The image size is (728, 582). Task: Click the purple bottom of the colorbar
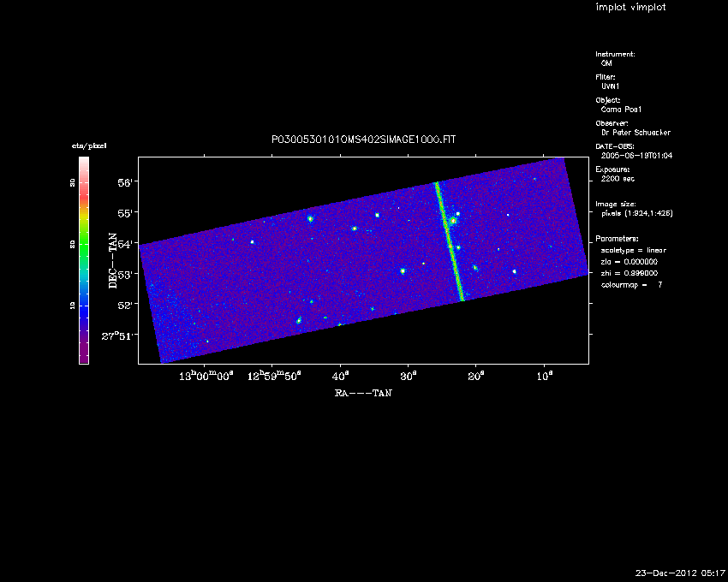84,353
